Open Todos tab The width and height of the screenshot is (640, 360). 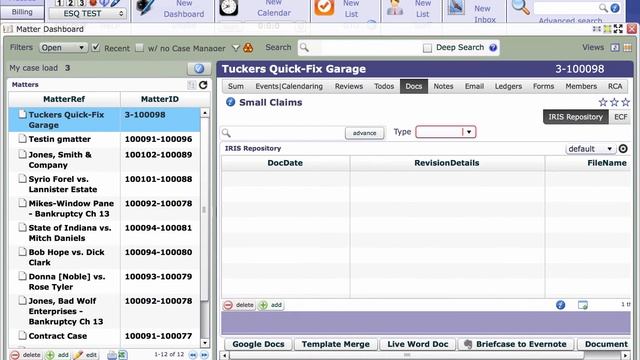pyautogui.click(x=384, y=86)
